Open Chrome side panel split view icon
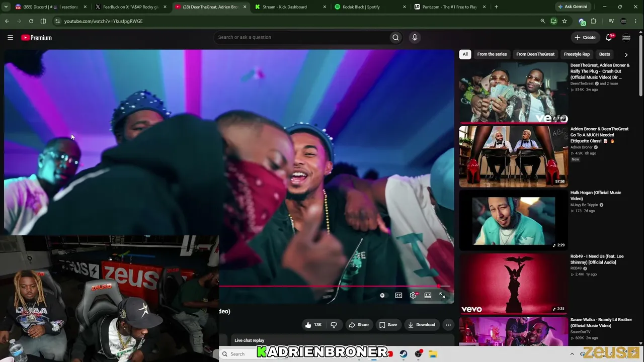 click(x=43, y=21)
